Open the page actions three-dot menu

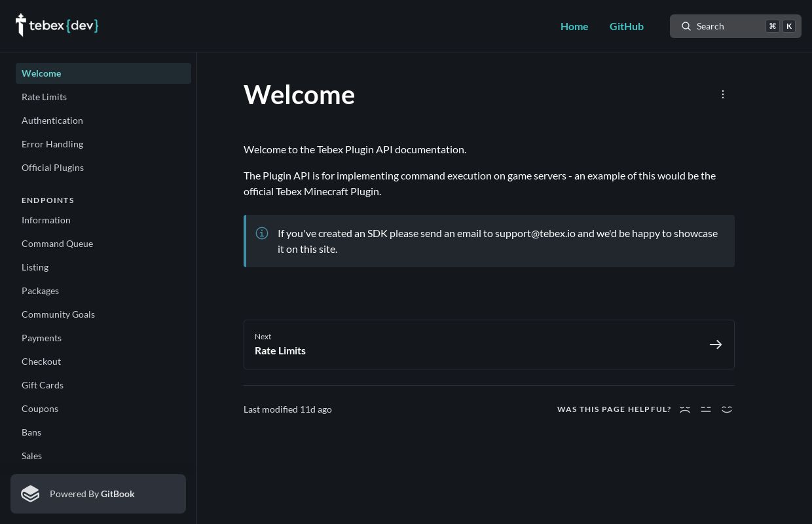723,94
